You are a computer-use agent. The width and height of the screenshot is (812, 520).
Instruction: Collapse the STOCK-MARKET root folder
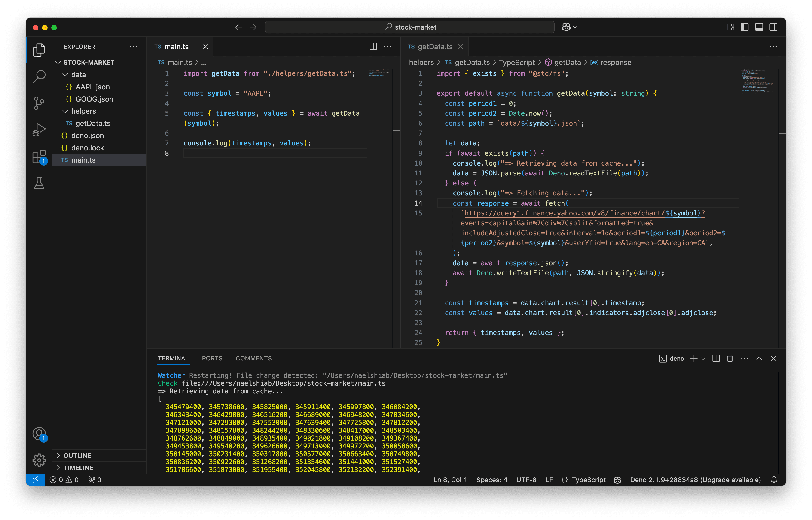[89, 63]
